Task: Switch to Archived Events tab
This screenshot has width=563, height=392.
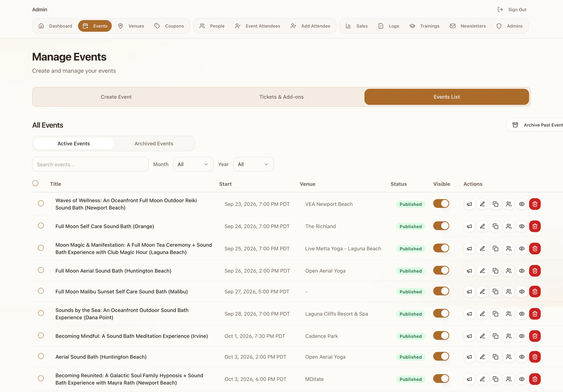Action: click(154, 144)
